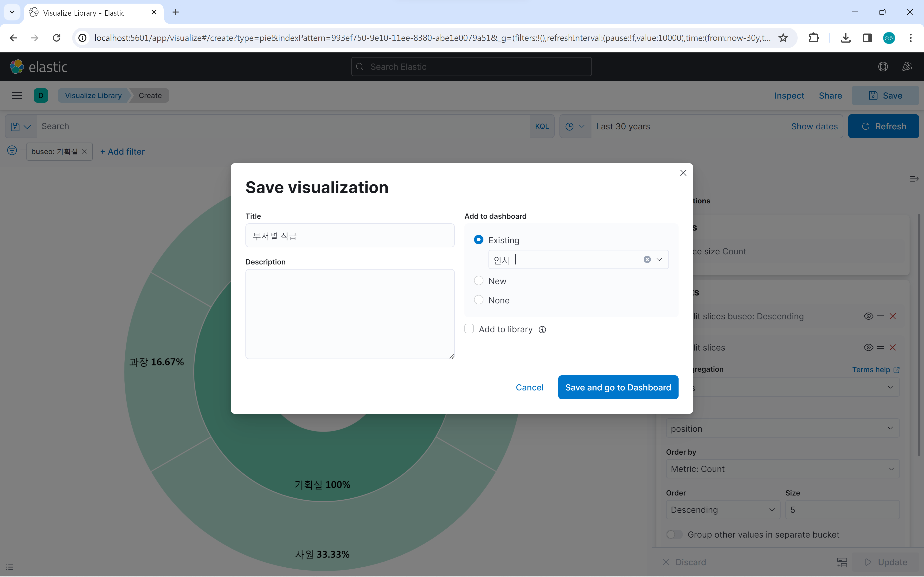Open the Inspect menu item
924x577 pixels.
click(789, 95)
